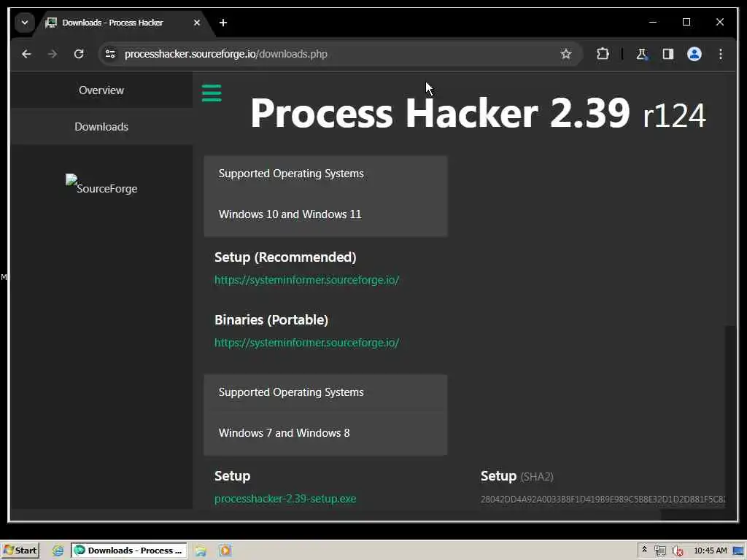Open Chrome Labs flask icon
Screen dimensions: 747x560
[642, 54]
